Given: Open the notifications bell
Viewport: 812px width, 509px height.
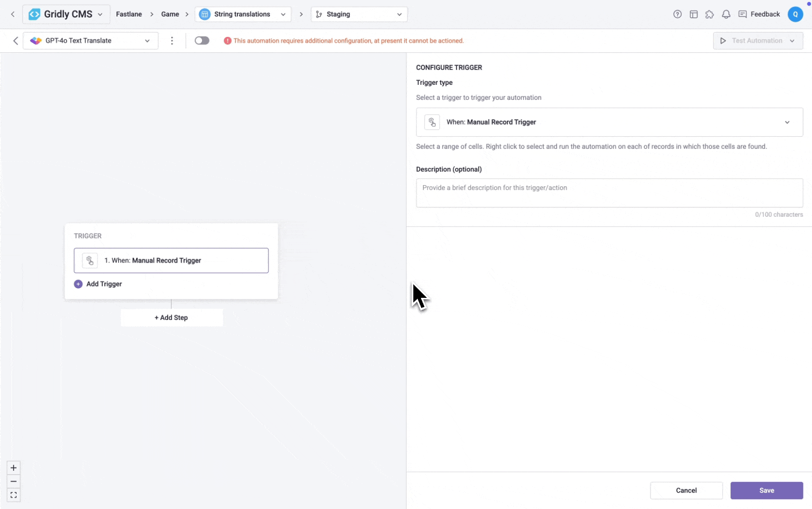Looking at the screenshot, I should click(726, 14).
